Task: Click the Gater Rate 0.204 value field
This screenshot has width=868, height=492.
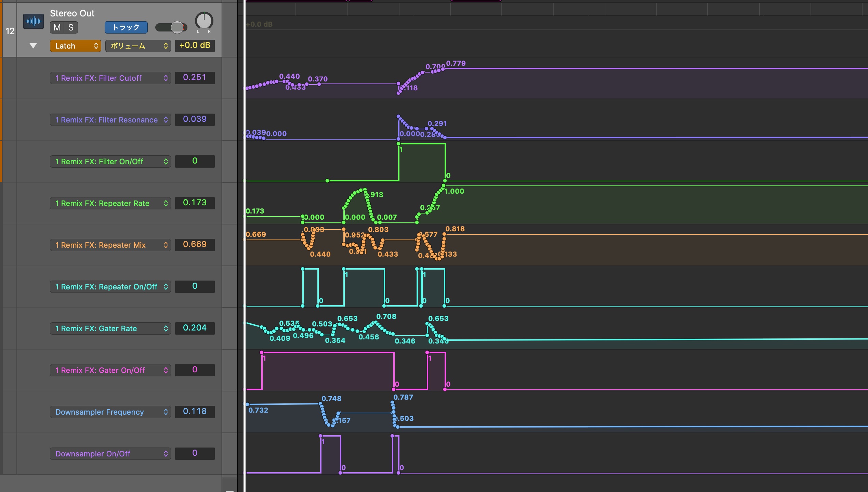Action: pos(195,328)
